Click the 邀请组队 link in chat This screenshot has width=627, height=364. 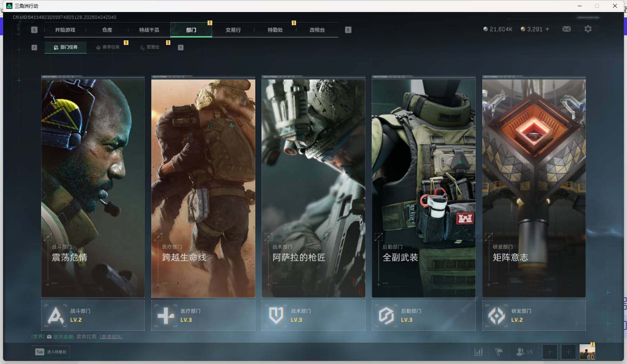(111, 337)
